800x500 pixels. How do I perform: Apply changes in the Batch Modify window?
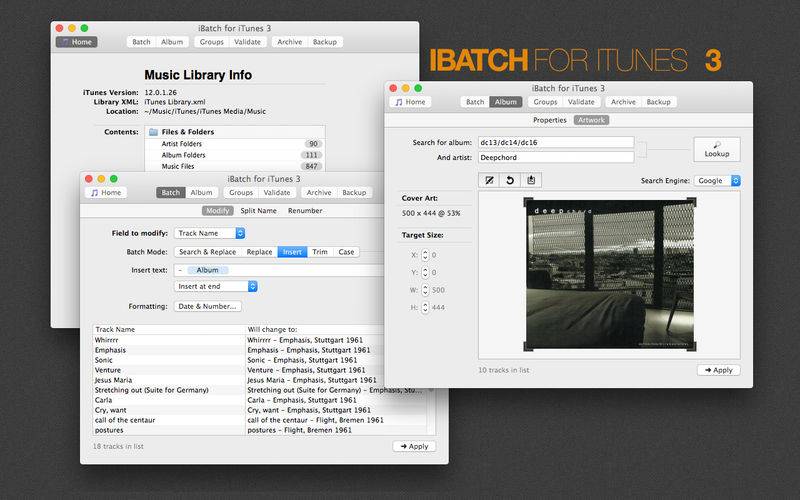[414, 446]
